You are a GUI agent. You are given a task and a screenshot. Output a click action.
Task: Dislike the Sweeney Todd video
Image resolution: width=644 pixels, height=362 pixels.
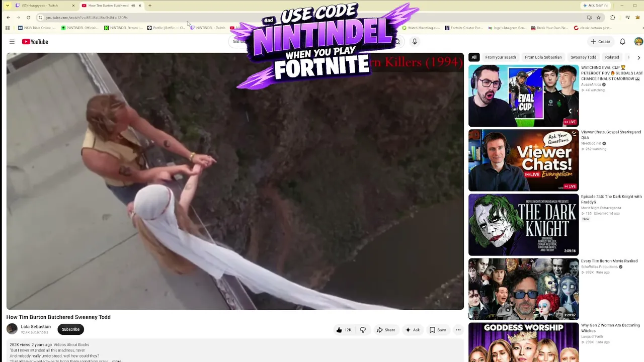pyautogui.click(x=363, y=330)
